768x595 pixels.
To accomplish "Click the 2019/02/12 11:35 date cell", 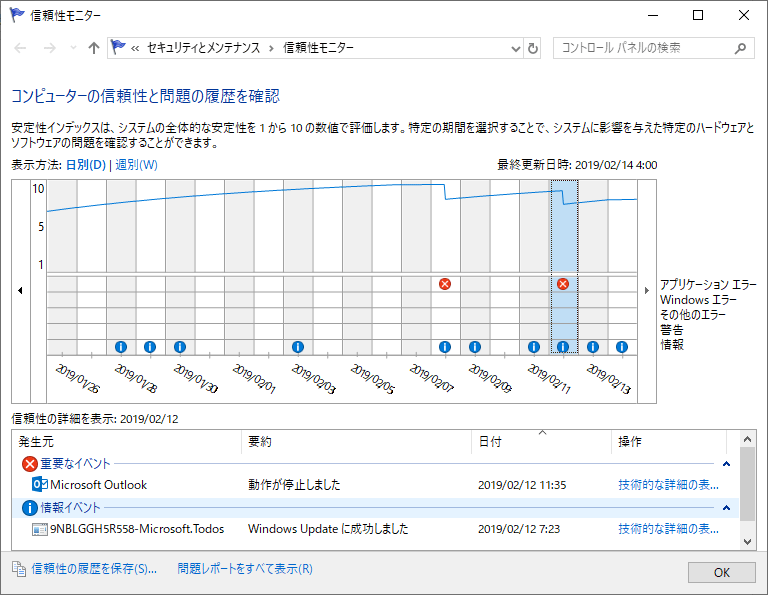I will coord(522,485).
